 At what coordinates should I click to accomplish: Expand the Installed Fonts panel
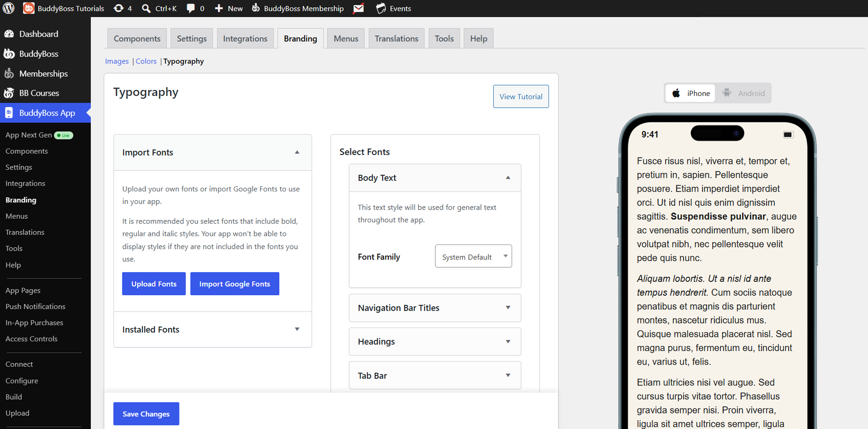click(x=297, y=329)
